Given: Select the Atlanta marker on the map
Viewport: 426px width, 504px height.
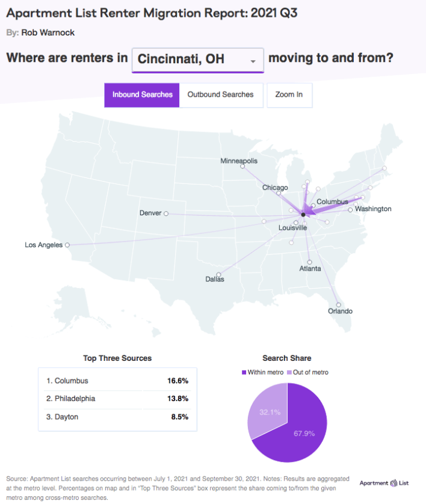Looking at the screenshot, I should pyautogui.click(x=309, y=262).
